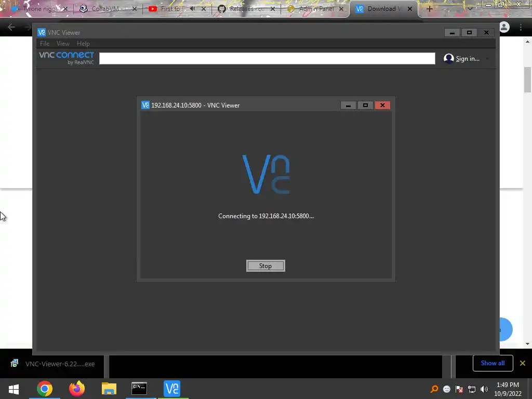Expand the Sign in dropdown arrow
Viewport: 532px width, 399px height.
(x=487, y=59)
